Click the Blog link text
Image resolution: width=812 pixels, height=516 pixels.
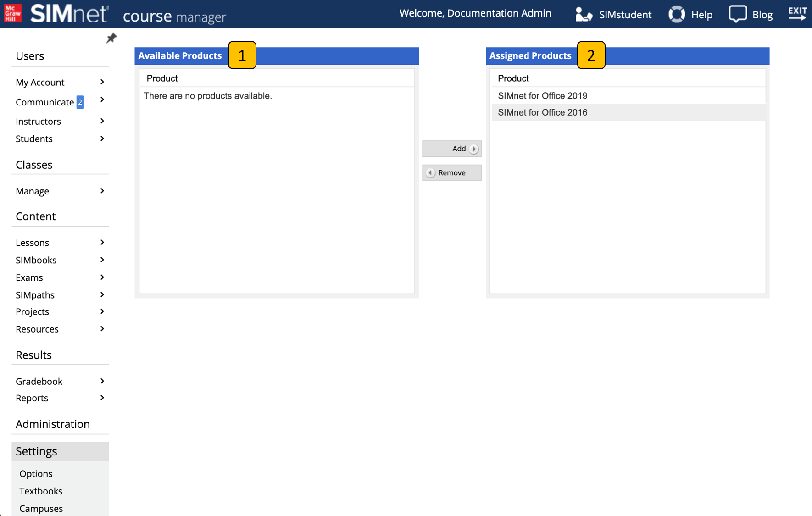[x=762, y=15]
